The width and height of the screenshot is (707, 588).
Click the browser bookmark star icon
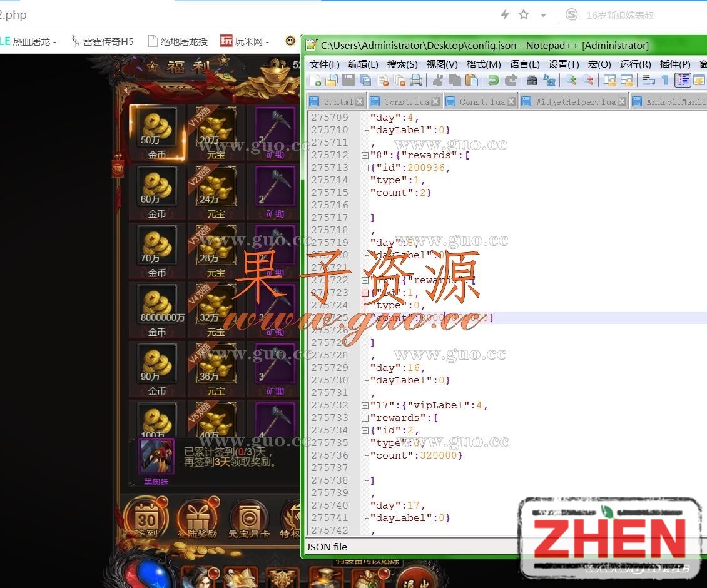click(524, 15)
